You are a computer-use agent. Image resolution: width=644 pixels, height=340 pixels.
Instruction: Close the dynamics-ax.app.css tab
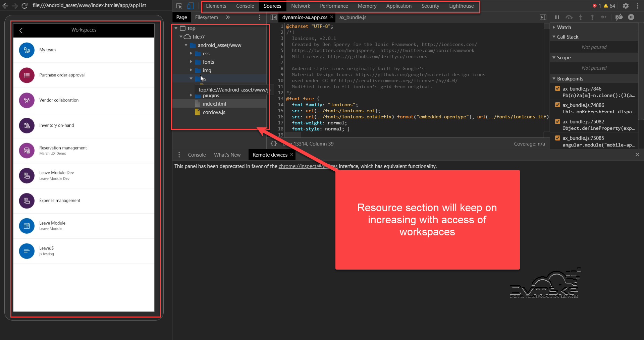point(332,17)
